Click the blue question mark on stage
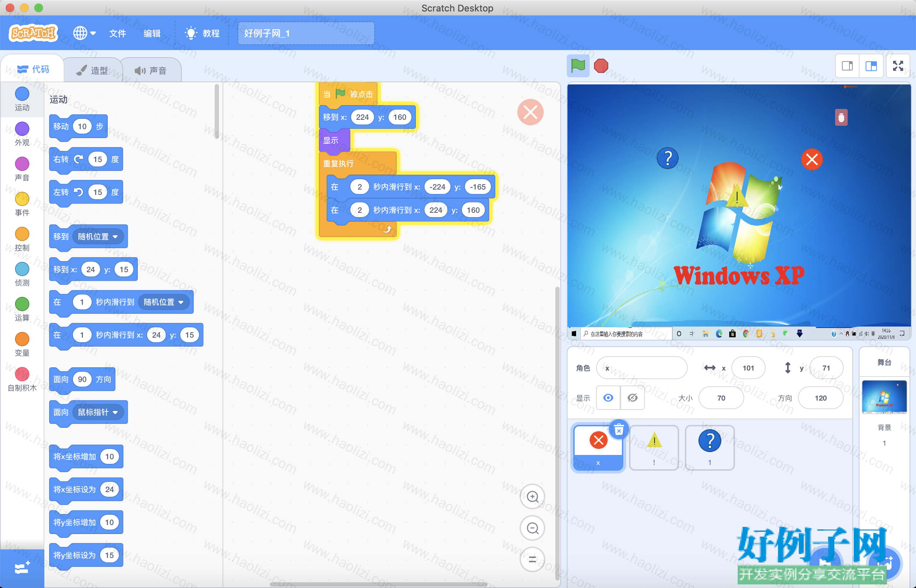 click(668, 158)
